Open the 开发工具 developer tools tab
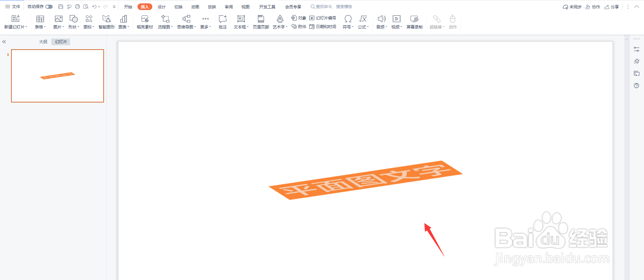Screen dimensions: 644x280 click(267, 7)
